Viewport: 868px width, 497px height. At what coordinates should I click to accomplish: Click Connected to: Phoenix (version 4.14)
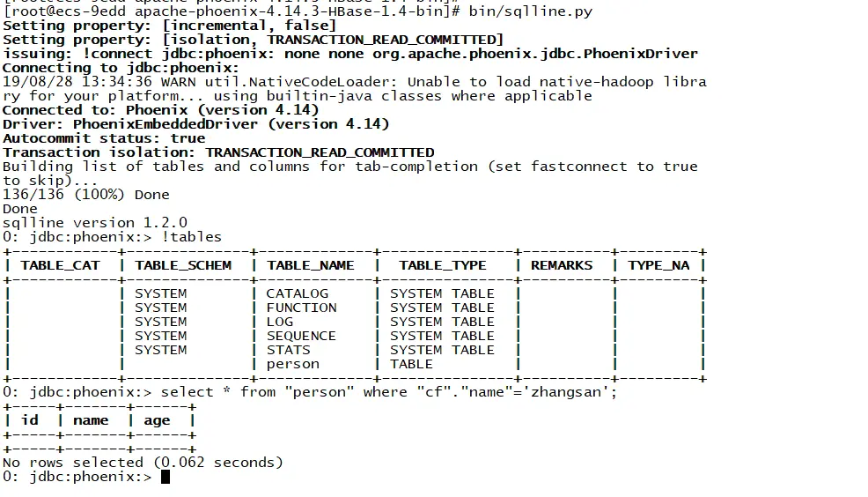click(160, 110)
